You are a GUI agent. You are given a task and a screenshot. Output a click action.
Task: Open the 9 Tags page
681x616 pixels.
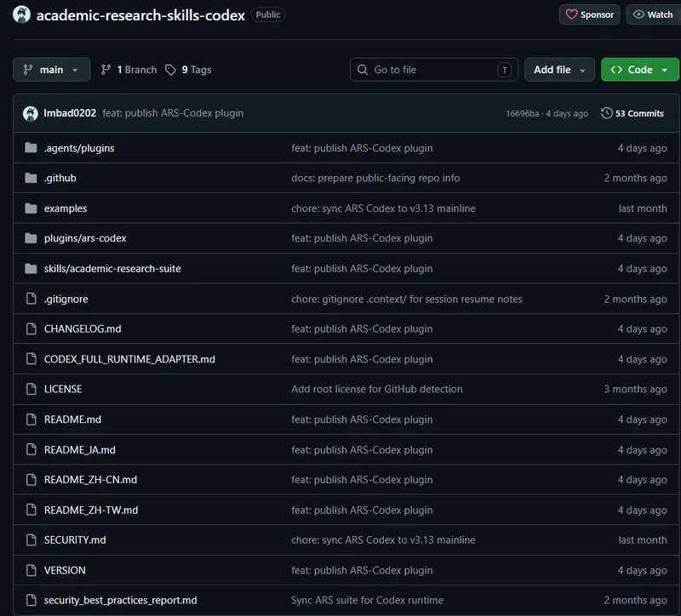pyautogui.click(x=188, y=70)
